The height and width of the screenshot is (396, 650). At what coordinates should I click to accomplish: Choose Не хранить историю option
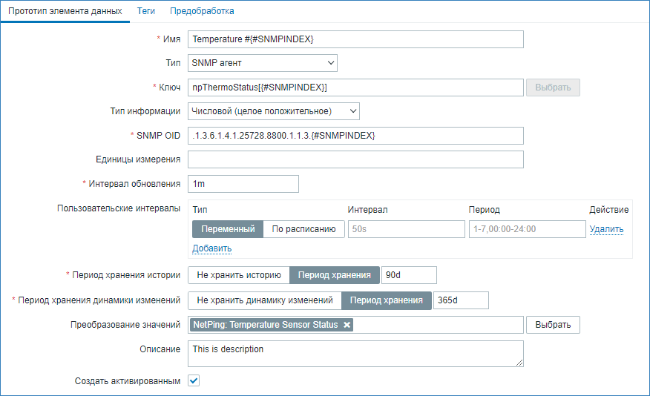pos(239,275)
